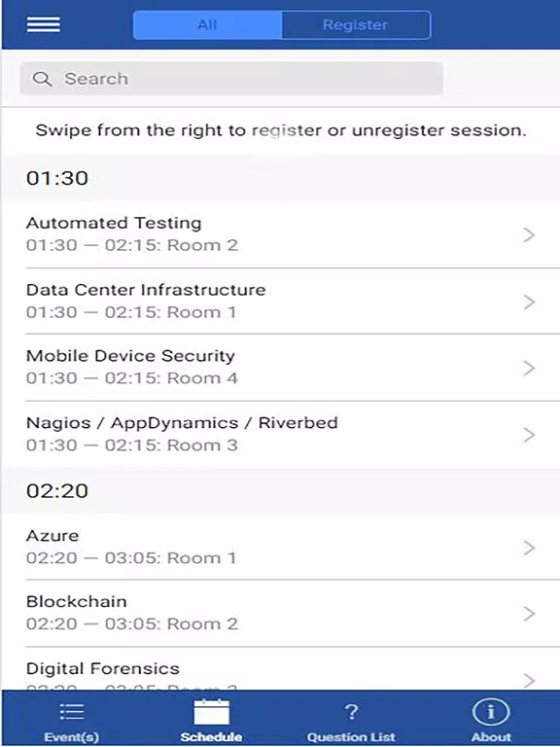Select the Blockchain session title
The image size is (560, 747).
click(77, 602)
